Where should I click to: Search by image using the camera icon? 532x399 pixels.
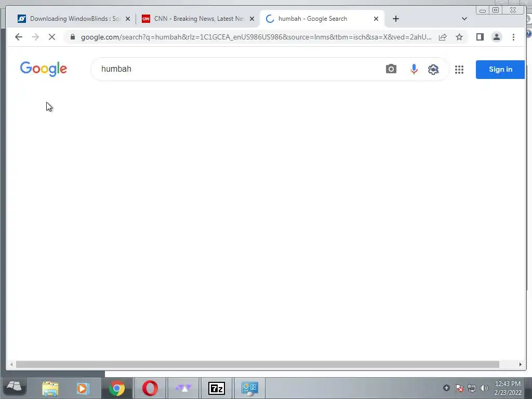(x=391, y=69)
